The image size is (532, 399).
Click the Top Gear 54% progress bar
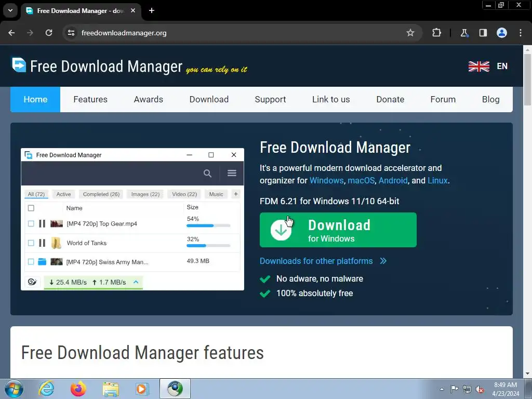(x=208, y=225)
